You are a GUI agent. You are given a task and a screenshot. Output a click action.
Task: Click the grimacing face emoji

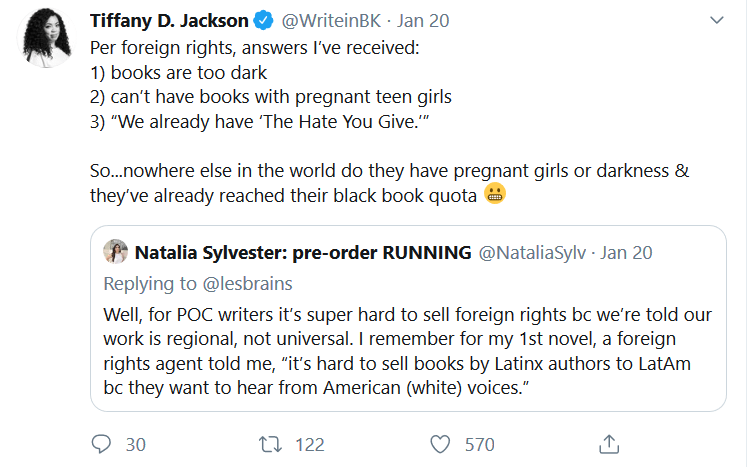(494, 195)
